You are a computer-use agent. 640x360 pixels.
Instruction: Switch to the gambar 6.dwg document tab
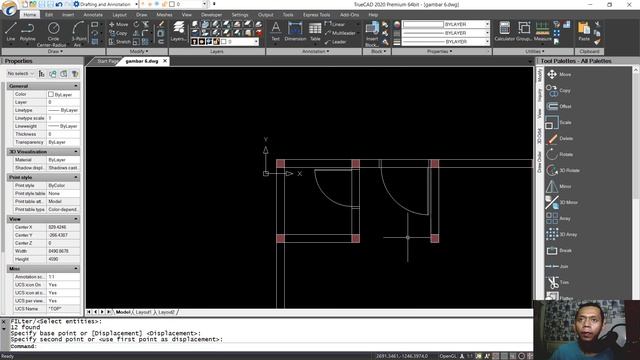click(x=141, y=61)
